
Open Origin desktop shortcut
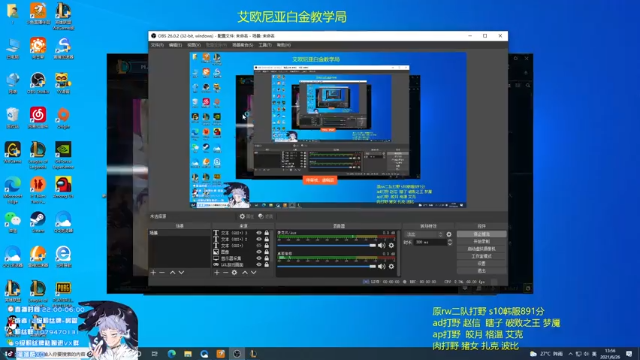[63, 118]
